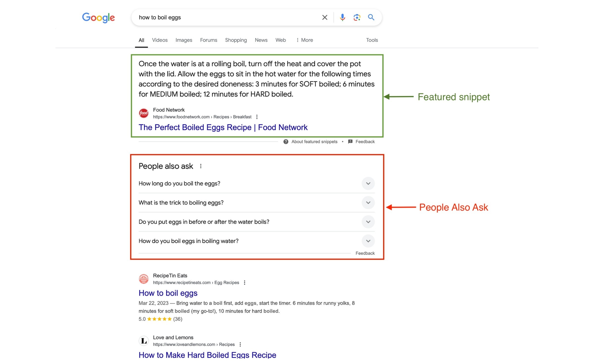594x364 pixels.
Task: Click the question mark icon for featured snippets
Action: [x=286, y=142]
